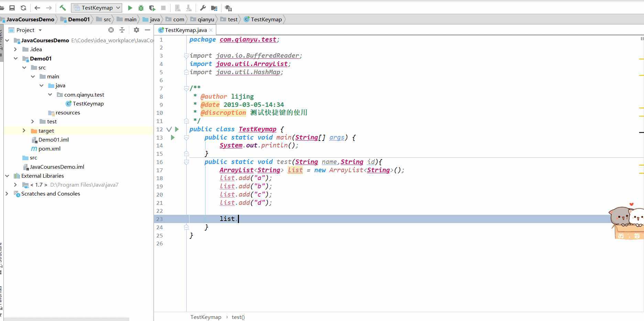Collapse the main folder in tree
Screen dimensions: 644x321
point(33,76)
